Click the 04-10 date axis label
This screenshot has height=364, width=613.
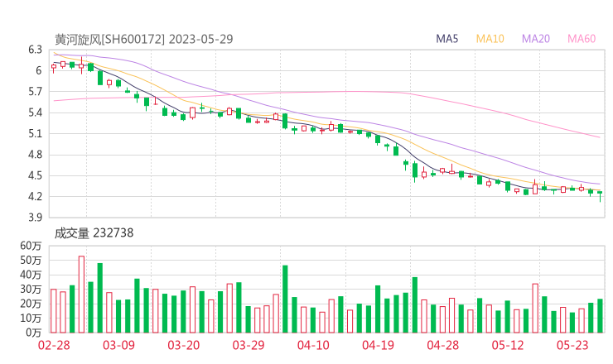pos(313,345)
